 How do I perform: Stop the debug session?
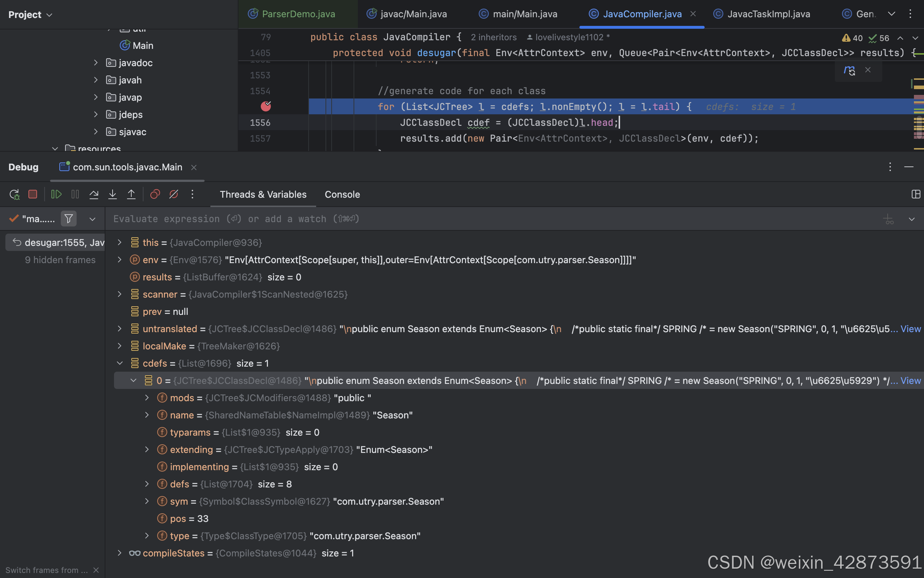pos(33,194)
